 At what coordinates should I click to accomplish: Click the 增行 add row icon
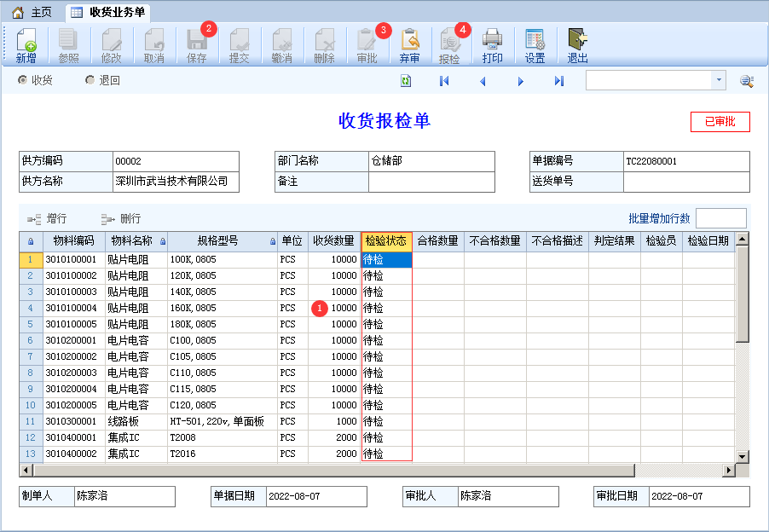(34, 219)
